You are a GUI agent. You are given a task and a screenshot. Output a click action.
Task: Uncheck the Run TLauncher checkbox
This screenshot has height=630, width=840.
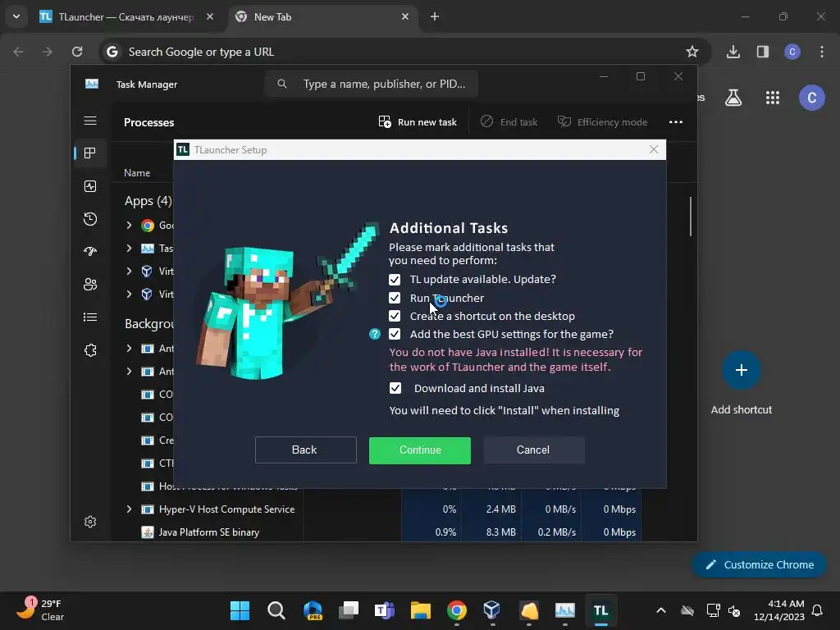point(395,298)
